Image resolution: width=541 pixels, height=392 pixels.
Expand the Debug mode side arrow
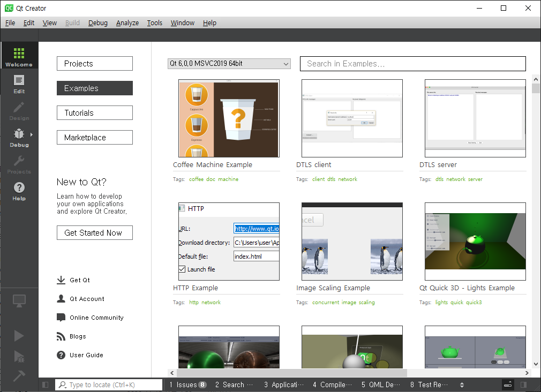32,134
